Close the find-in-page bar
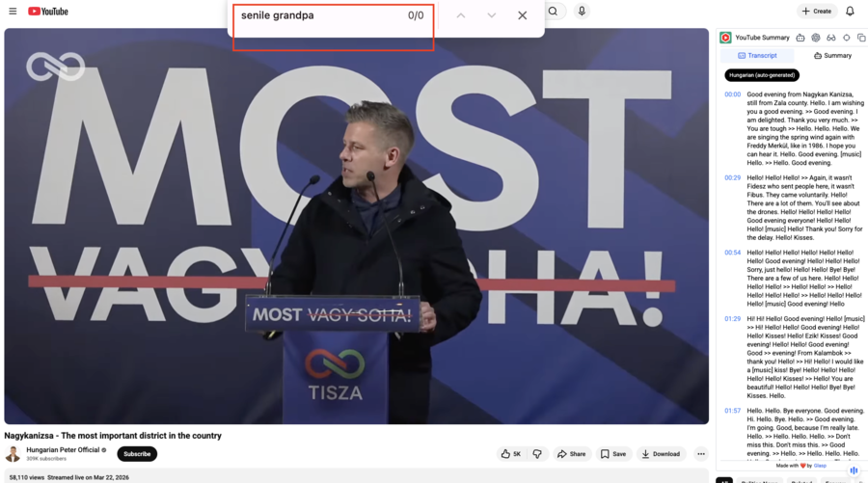 522,15
